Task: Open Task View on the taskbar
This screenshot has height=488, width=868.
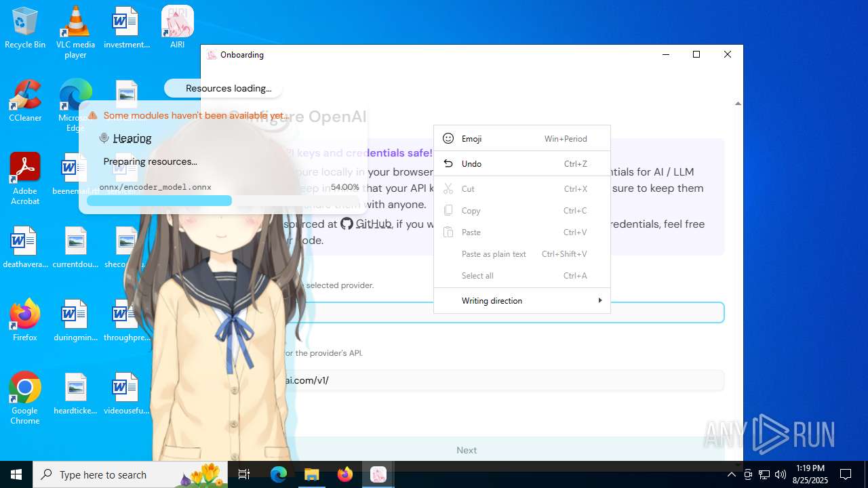Action: click(244, 474)
